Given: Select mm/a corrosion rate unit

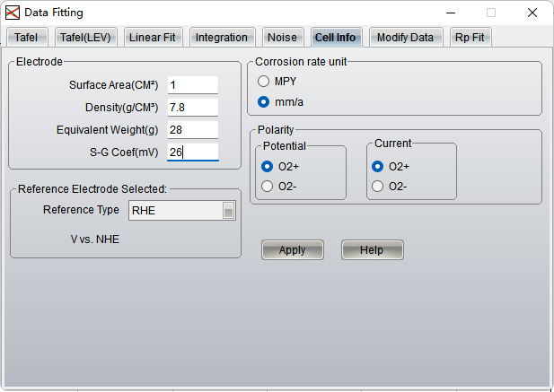Looking at the screenshot, I should tap(264, 101).
